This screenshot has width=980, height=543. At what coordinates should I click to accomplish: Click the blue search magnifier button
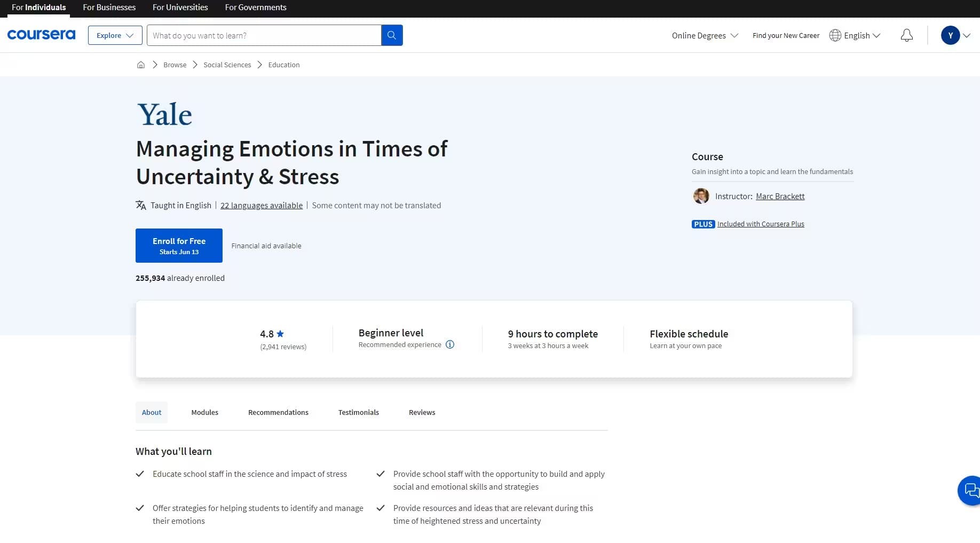pyautogui.click(x=392, y=35)
